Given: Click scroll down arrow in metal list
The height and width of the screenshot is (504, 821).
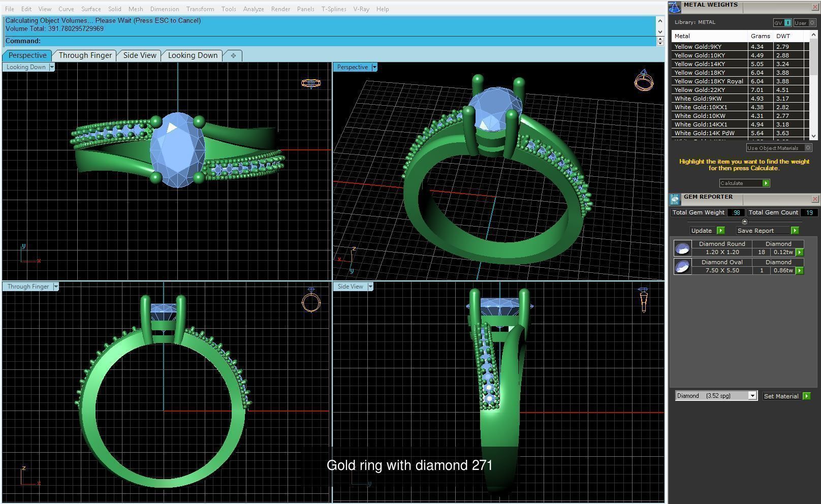Looking at the screenshot, I should 813,136.
